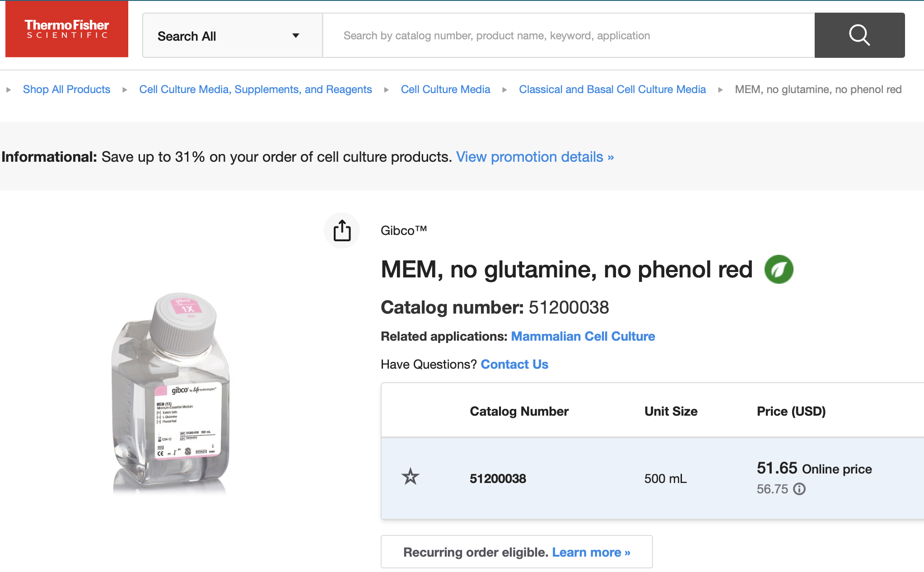Open Cell Culture Media, Supplements, and Reagents breadcrumb
Viewport: 924px width, 572px height.
(x=255, y=89)
